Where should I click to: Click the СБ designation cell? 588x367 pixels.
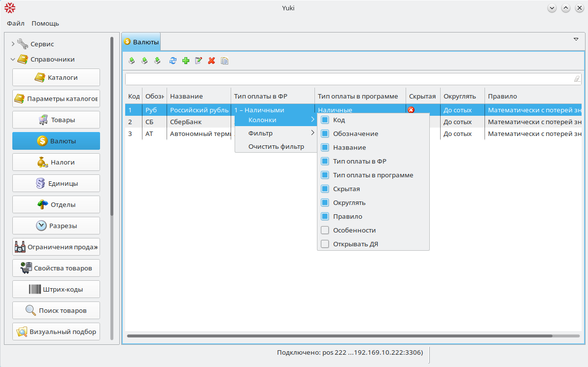[x=154, y=122]
